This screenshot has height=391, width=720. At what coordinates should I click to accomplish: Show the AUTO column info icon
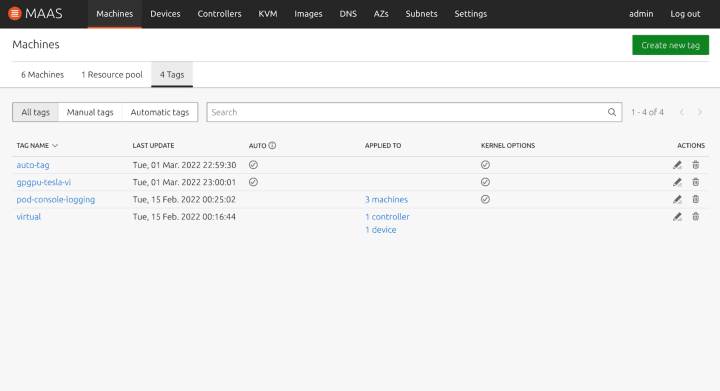[x=272, y=145]
